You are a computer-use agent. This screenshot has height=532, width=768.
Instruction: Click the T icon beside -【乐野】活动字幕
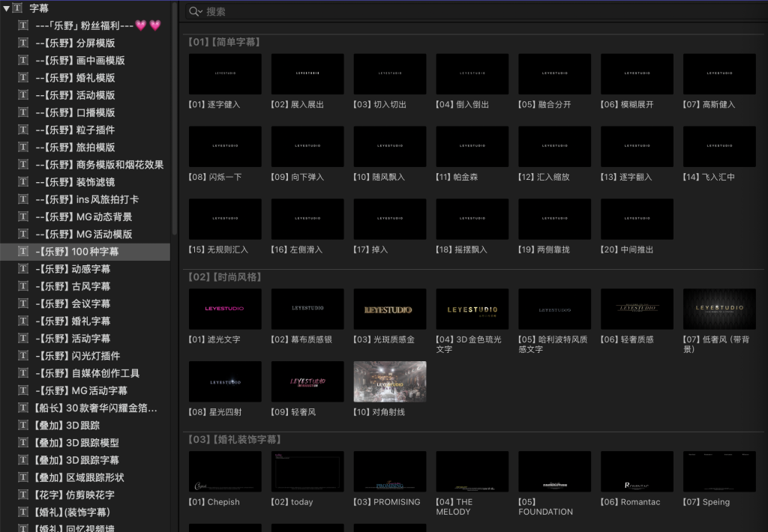click(x=23, y=338)
